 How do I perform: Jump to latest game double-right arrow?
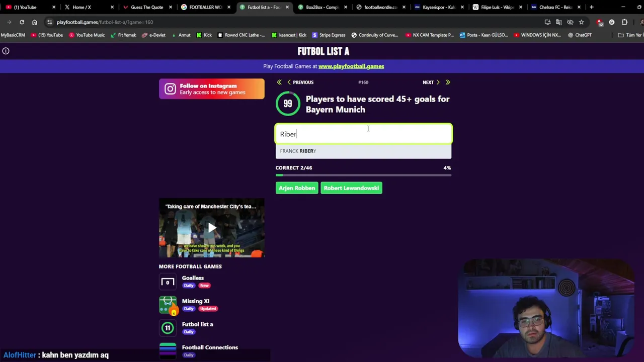(x=448, y=82)
